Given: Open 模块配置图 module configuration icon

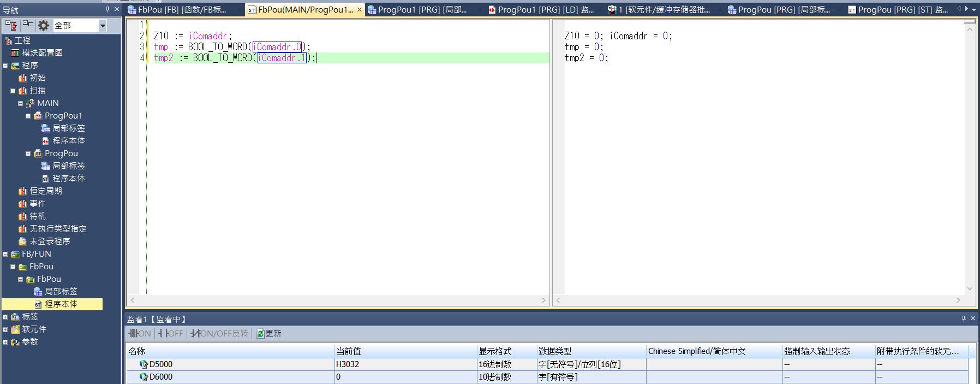Looking at the screenshot, I should pyautogui.click(x=15, y=53).
